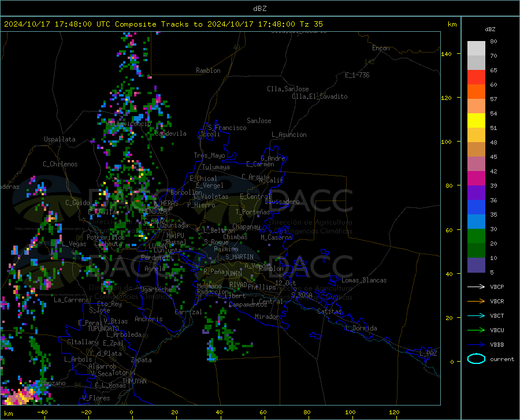Pick the blue 36 dBZ color swatch
Viewport: 520px width, 420px height.
pyautogui.click(x=476, y=207)
